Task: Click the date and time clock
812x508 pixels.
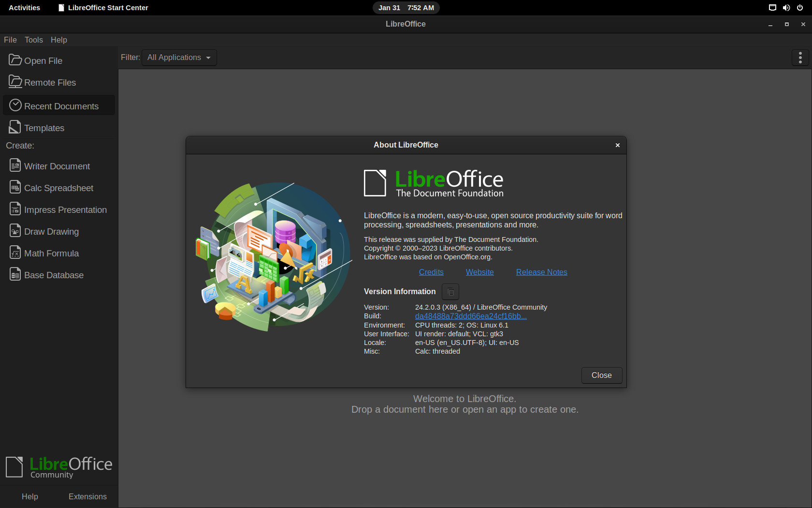Action: pyautogui.click(x=406, y=8)
